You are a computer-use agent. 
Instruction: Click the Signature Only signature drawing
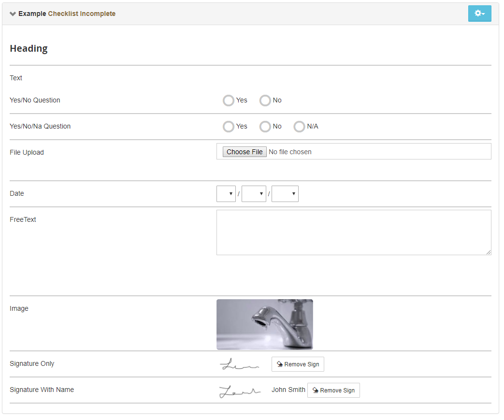coord(240,365)
